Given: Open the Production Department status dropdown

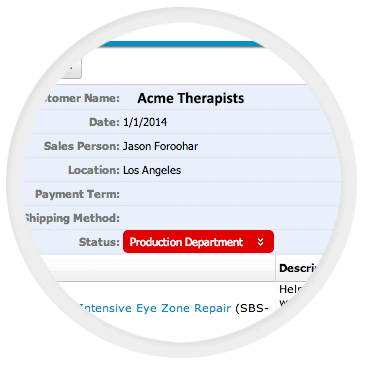Looking at the screenshot, I should tap(198, 241).
